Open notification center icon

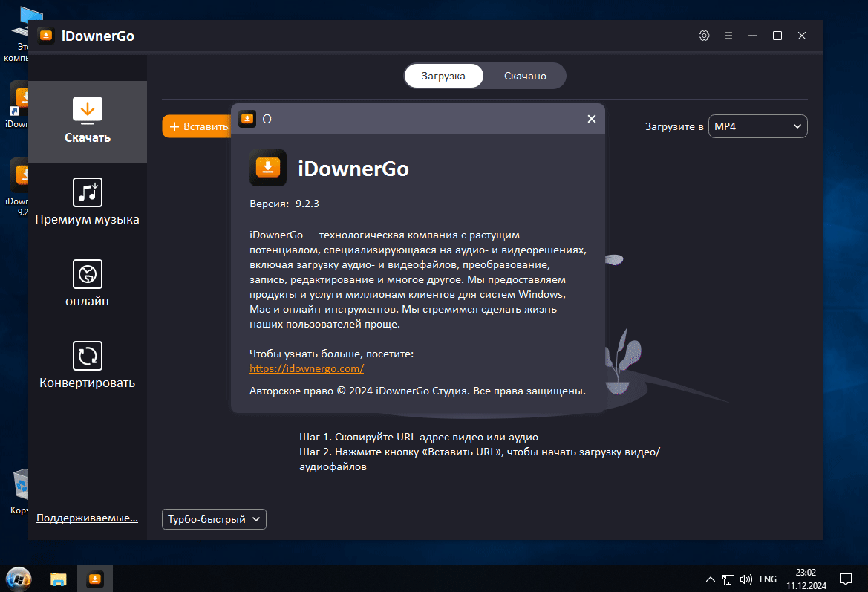pyautogui.click(x=845, y=579)
